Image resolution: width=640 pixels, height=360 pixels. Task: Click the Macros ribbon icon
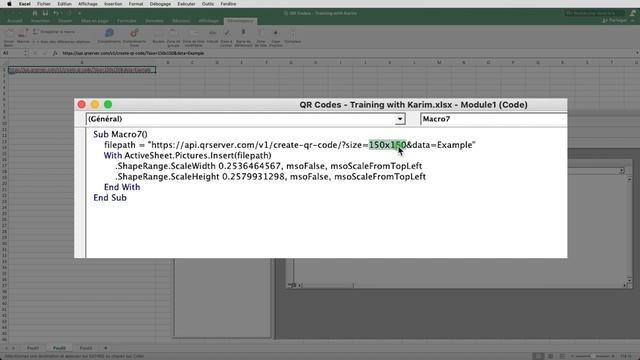(23, 36)
